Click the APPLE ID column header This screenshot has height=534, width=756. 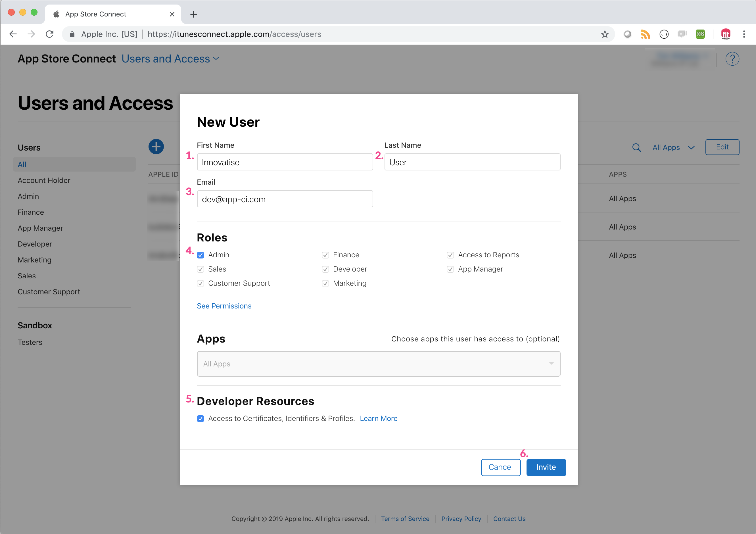(x=163, y=174)
